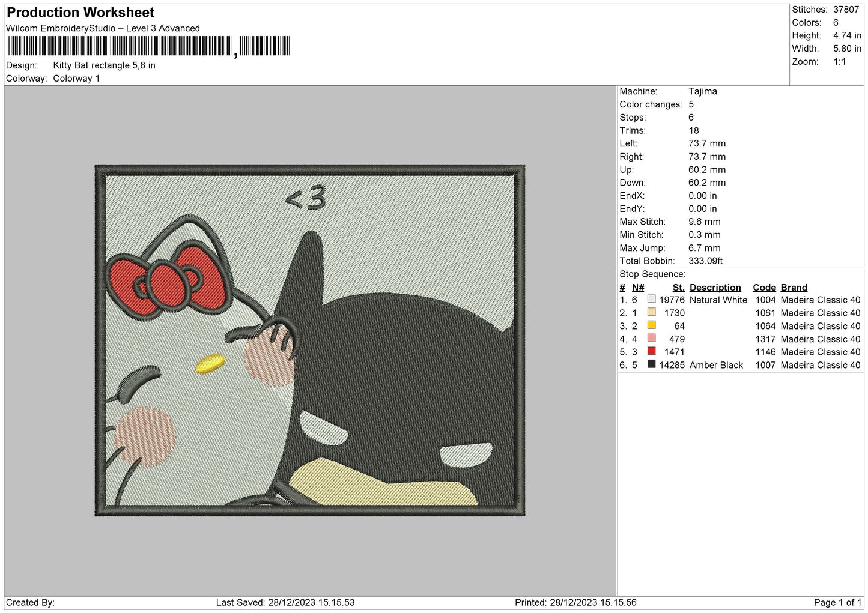Click the Max Stitch value 9.6 mm

pos(705,222)
